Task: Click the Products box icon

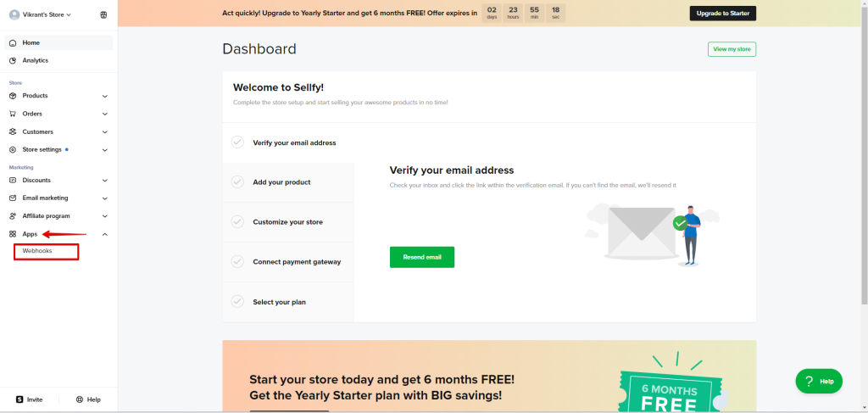Action: 13,96
